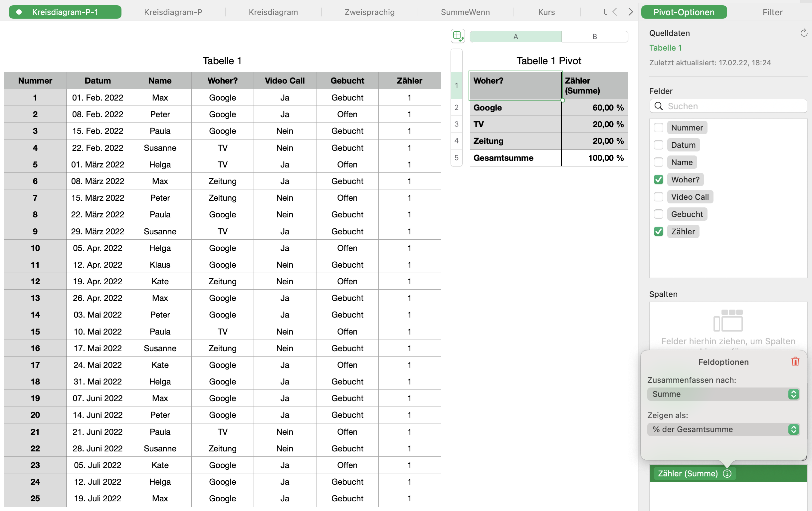Image resolution: width=812 pixels, height=511 pixels.
Task: Switch to the Kreisdiagram-P sheet tab
Action: click(x=173, y=12)
